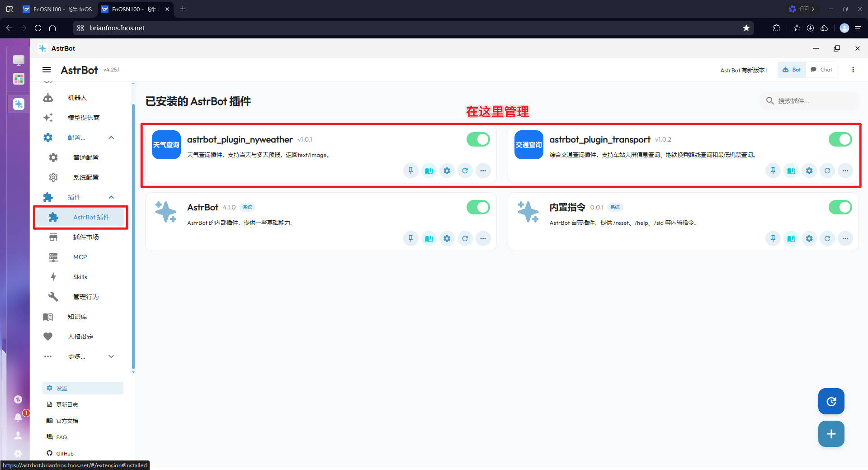Click the floating refresh/update button
868x470 pixels.
click(x=831, y=401)
